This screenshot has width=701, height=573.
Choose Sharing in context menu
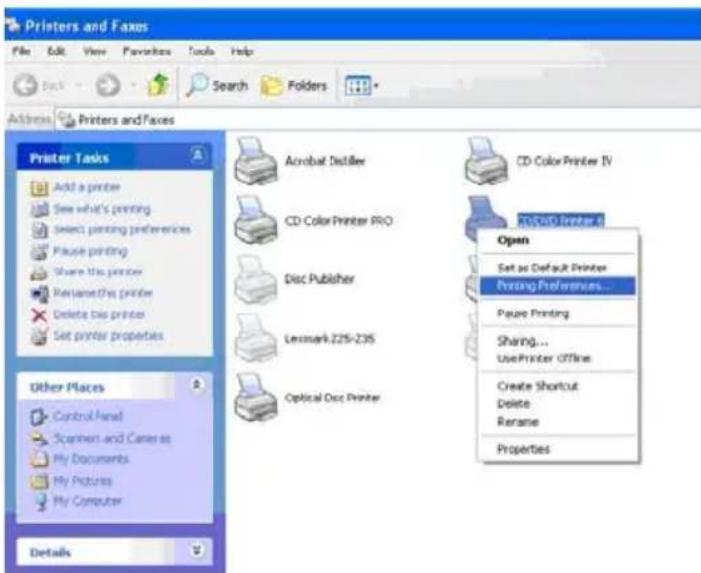tap(557, 341)
